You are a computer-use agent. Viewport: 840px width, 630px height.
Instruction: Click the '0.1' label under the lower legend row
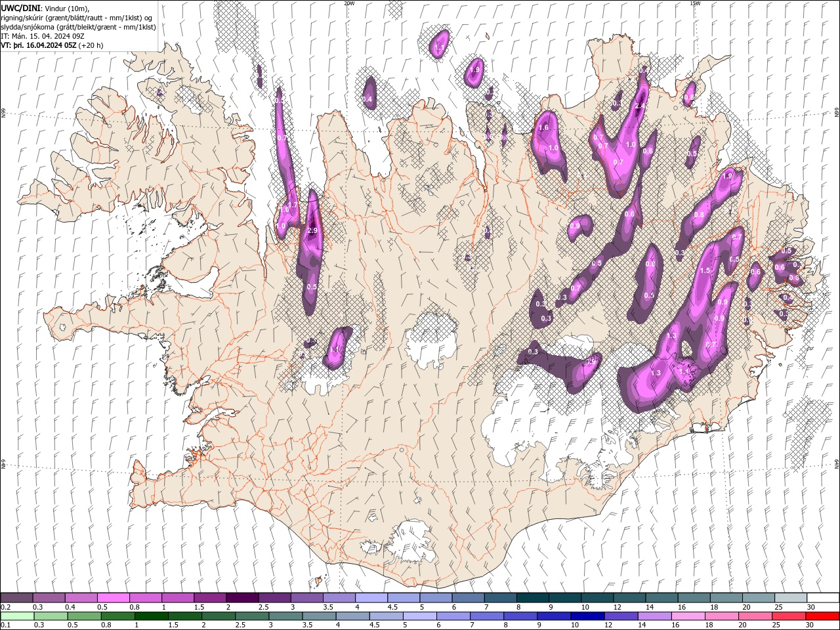click(5, 625)
